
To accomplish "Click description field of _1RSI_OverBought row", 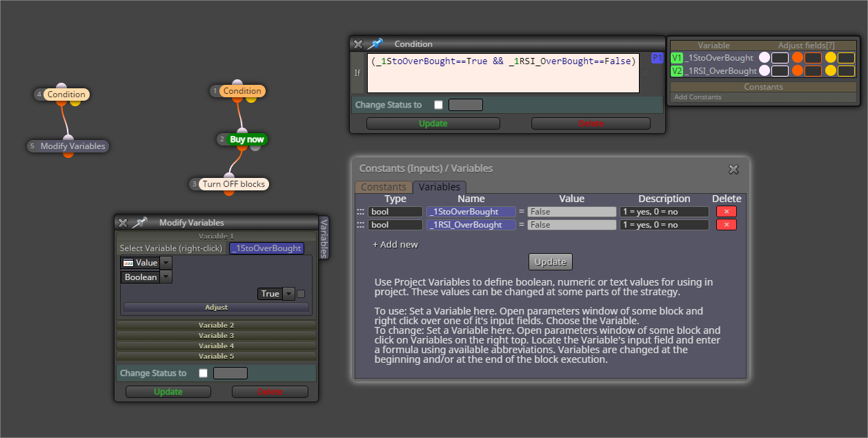I will coord(664,225).
